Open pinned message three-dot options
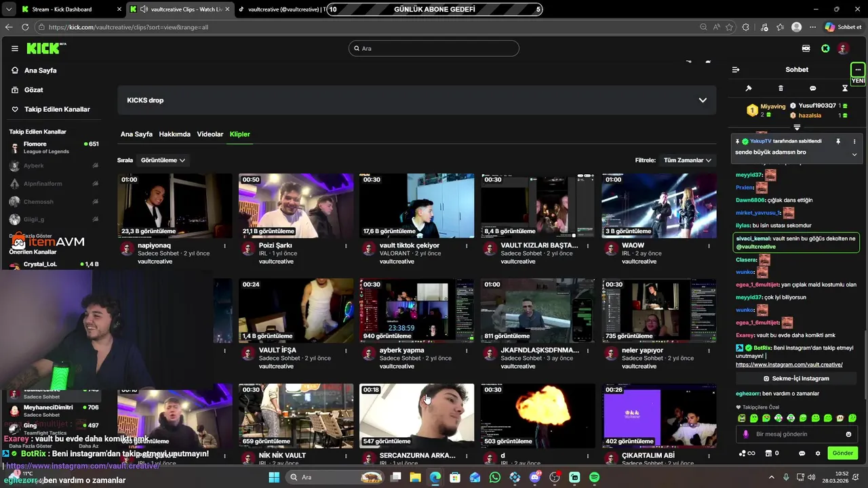The width and height of the screenshot is (868, 488). (854, 141)
